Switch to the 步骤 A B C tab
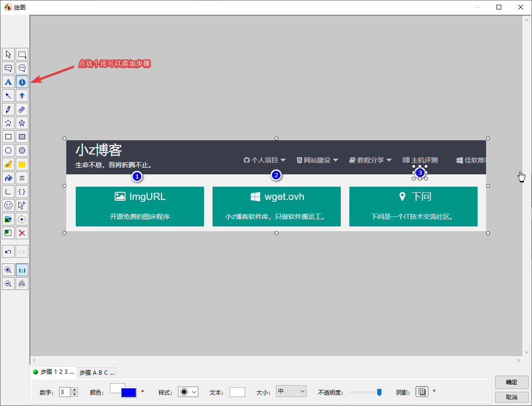 [x=97, y=372]
